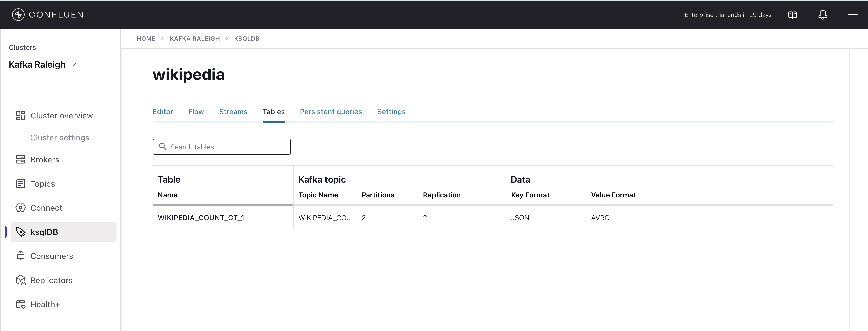Click the Cluster overview icon
The height and width of the screenshot is (331, 868).
coord(21,115)
